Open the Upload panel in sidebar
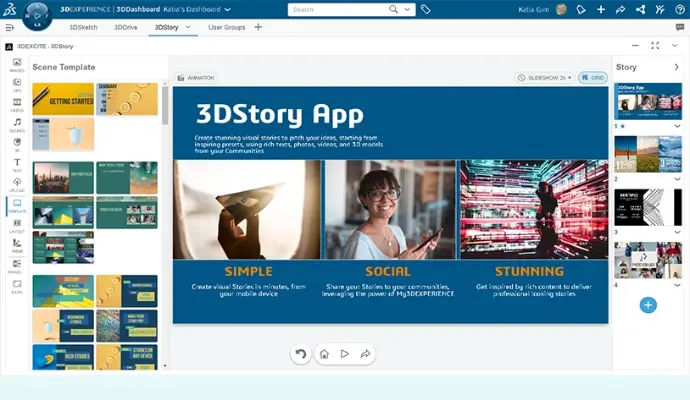The width and height of the screenshot is (690, 400). click(x=17, y=185)
